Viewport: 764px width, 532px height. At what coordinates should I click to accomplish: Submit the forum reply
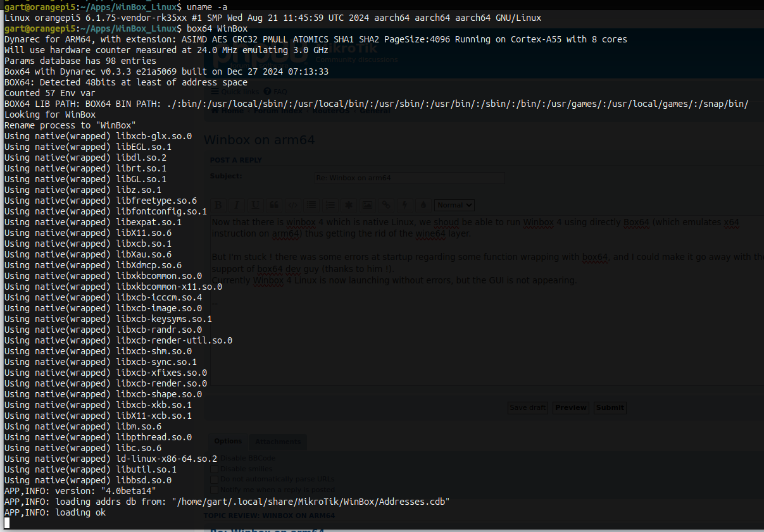(610, 407)
